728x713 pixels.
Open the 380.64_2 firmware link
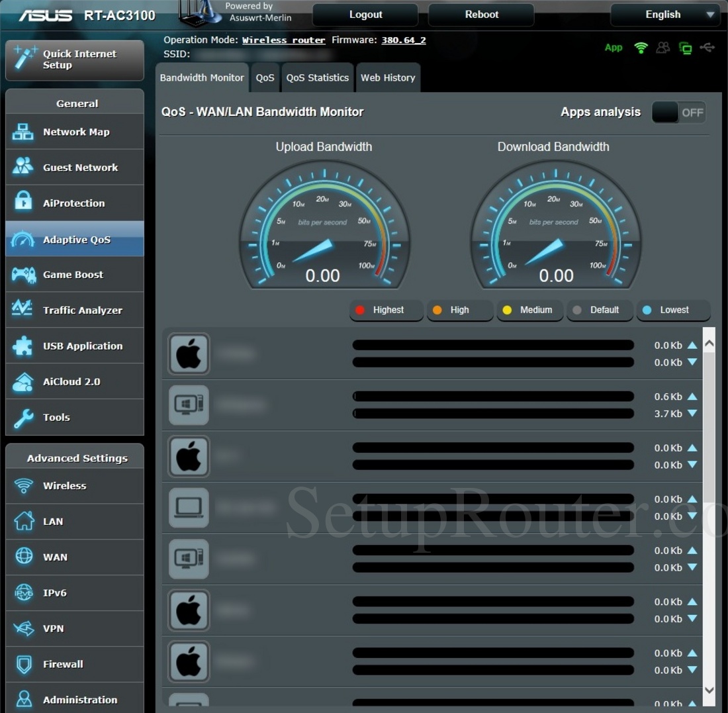[x=404, y=40]
